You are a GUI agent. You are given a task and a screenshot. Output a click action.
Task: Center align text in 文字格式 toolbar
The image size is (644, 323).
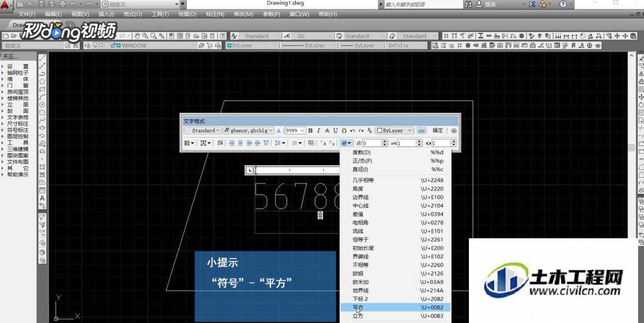(x=241, y=143)
